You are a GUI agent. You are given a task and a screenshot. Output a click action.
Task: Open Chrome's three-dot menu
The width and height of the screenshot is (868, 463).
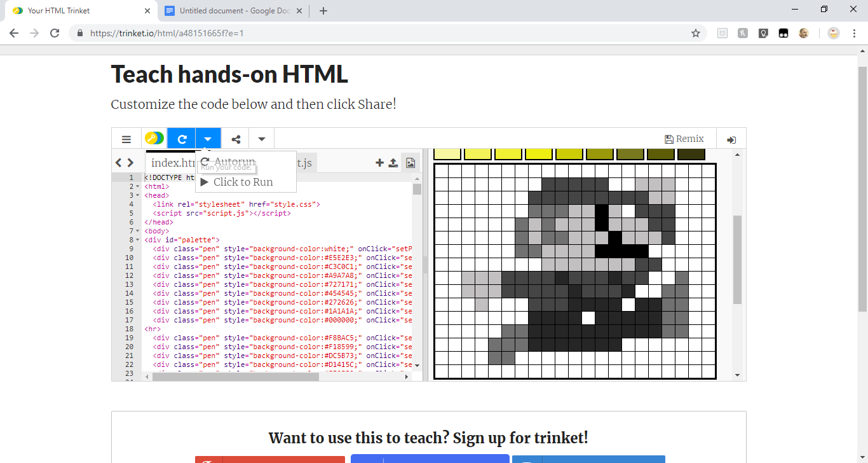coord(855,33)
